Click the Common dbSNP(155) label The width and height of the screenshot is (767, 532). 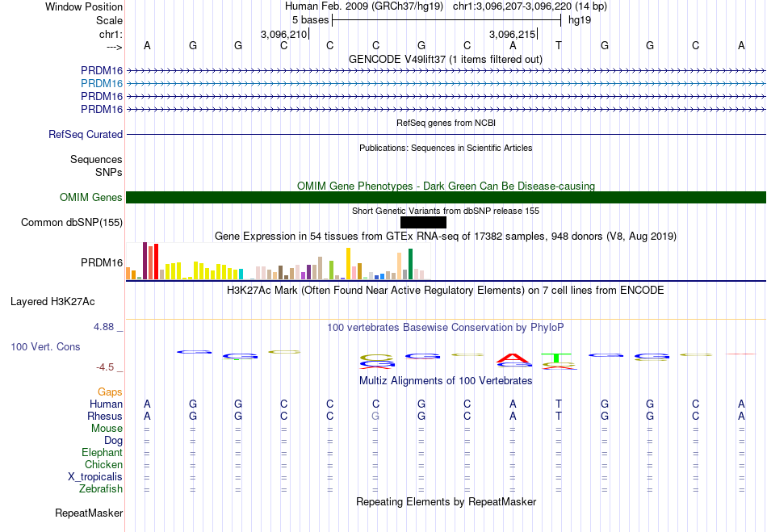point(72,223)
